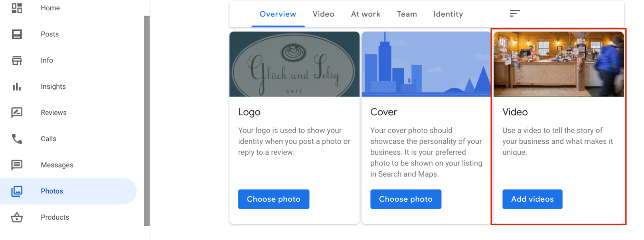The width and height of the screenshot is (644, 240).
Task: Select Calls in the sidebar
Action: coord(48,139)
